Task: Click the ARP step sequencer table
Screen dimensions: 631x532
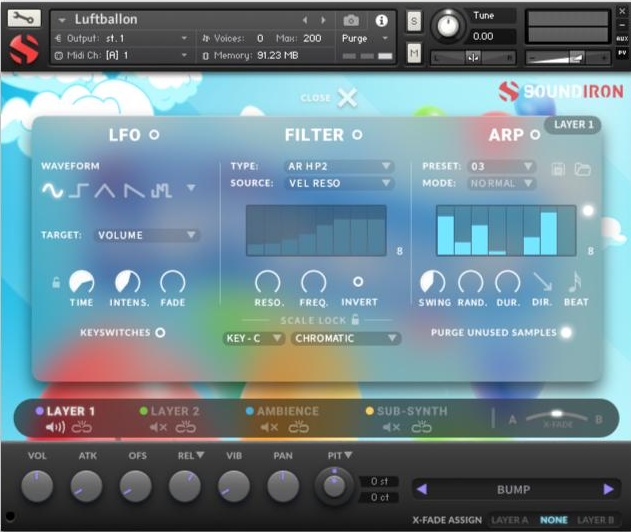Action: (506, 230)
